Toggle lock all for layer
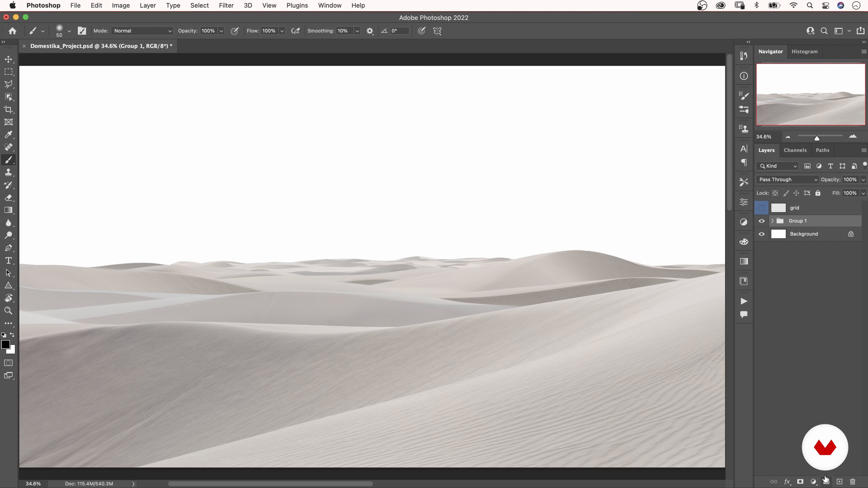The height and width of the screenshot is (488, 868). pos(818,193)
